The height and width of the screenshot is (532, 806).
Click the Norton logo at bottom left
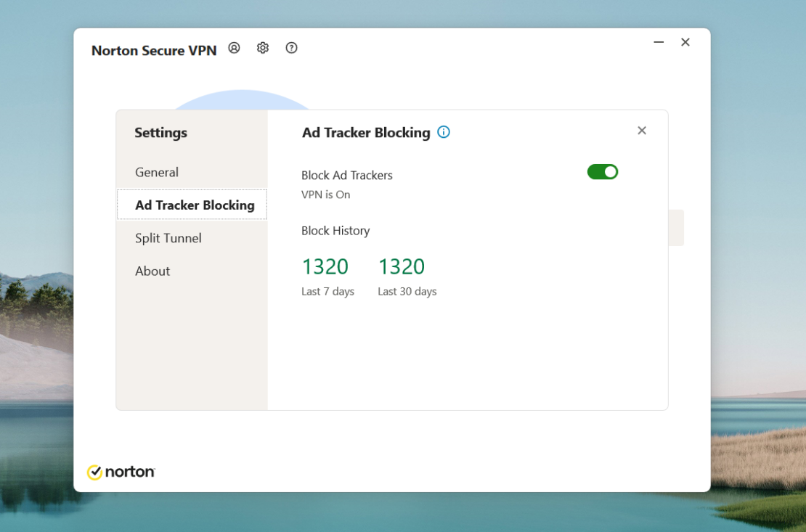tap(121, 472)
